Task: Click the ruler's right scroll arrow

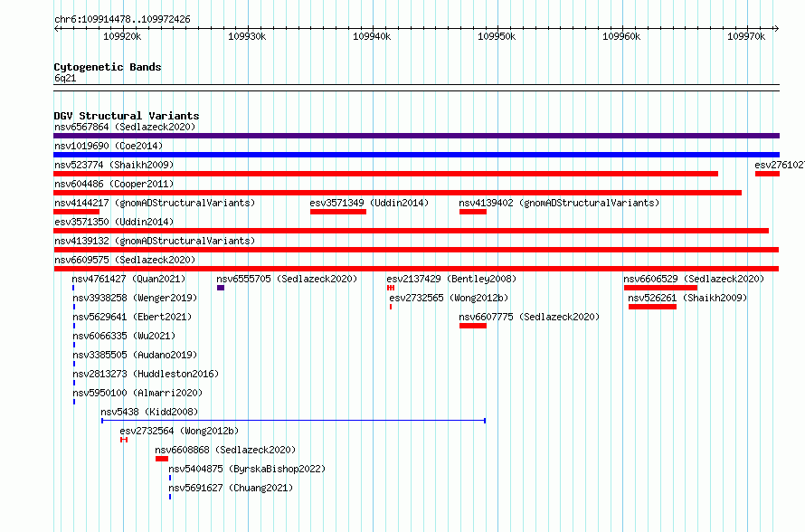Action: [776, 29]
